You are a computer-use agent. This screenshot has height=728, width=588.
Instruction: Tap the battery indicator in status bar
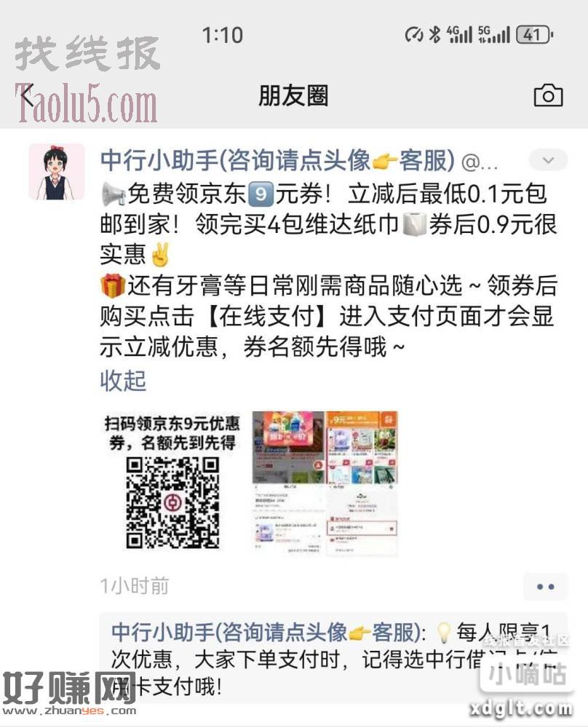coord(535,35)
